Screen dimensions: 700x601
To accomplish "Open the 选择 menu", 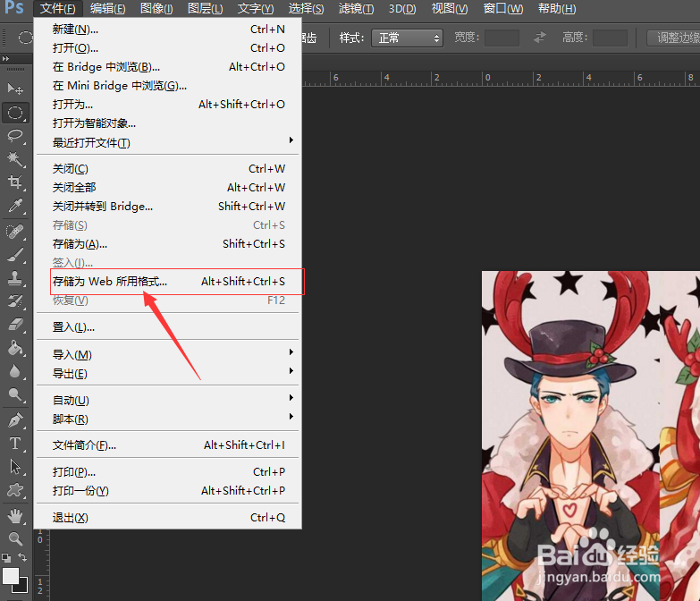I will [x=306, y=8].
